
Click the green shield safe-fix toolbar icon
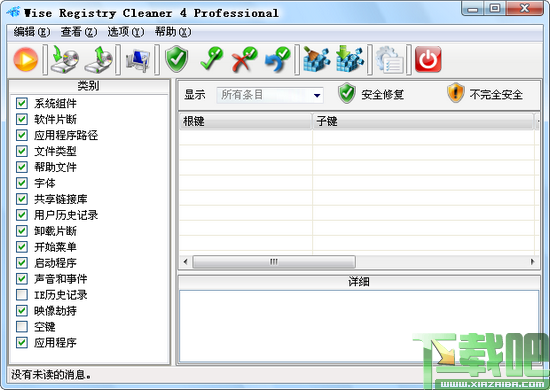click(177, 59)
